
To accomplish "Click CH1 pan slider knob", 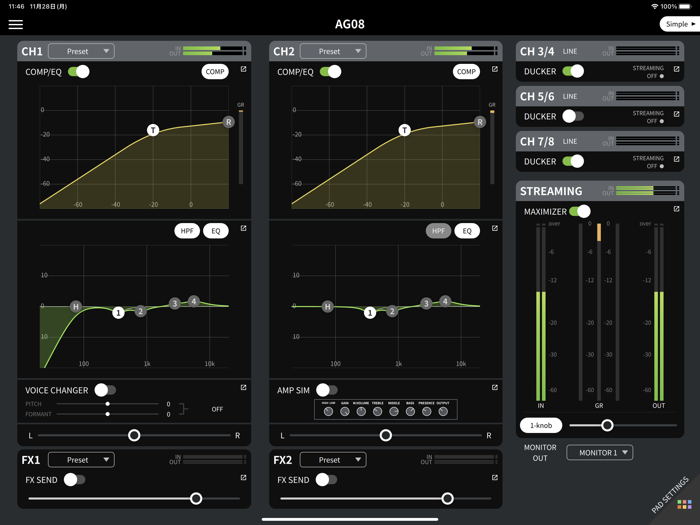I will [134, 435].
